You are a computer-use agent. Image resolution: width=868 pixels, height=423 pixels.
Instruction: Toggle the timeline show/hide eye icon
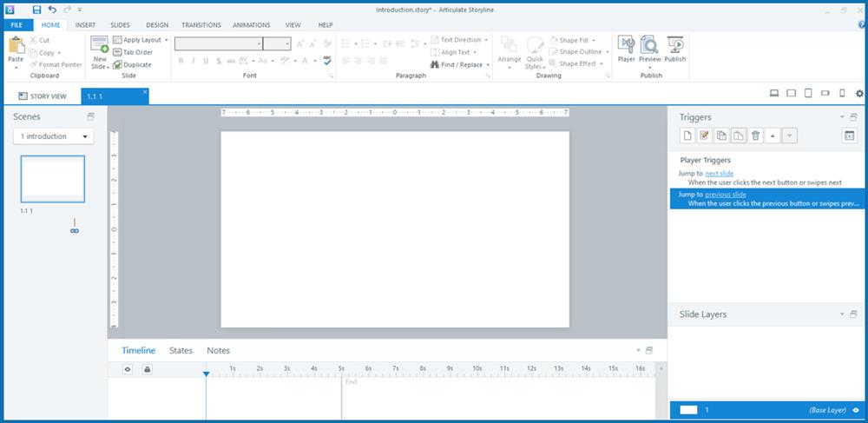tap(127, 369)
